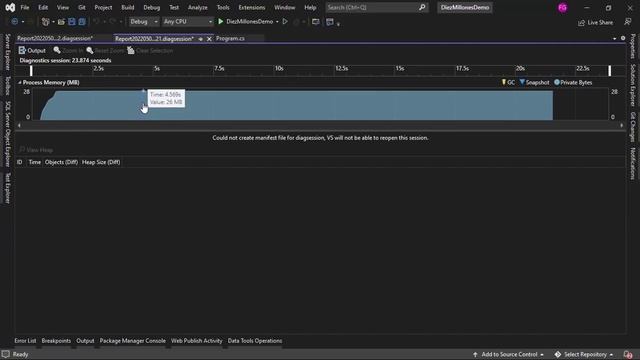Open the Web Publish Activity tab
Screen dimensions: 640x360
click(x=196, y=341)
